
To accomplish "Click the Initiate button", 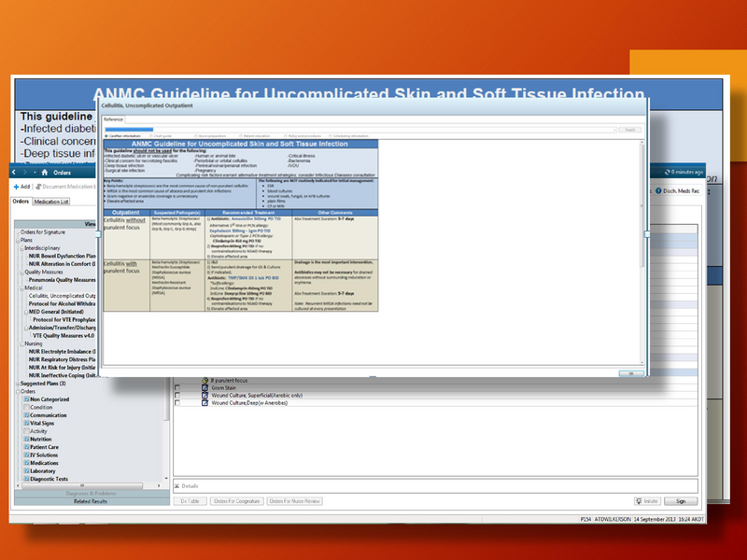I will point(647,501).
